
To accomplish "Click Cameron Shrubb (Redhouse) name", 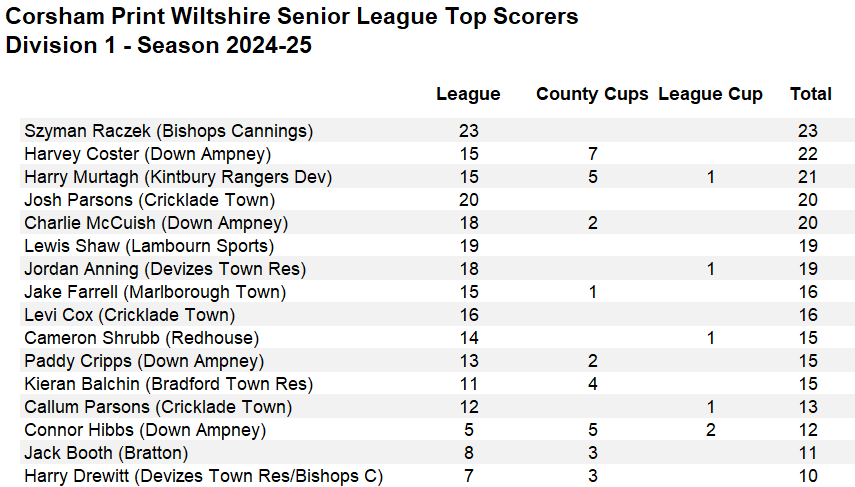I will pyautogui.click(x=142, y=338).
